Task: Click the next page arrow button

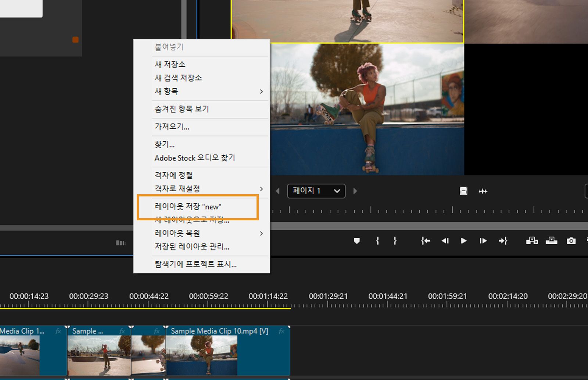Action: pyautogui.click(x=355, y=191)
